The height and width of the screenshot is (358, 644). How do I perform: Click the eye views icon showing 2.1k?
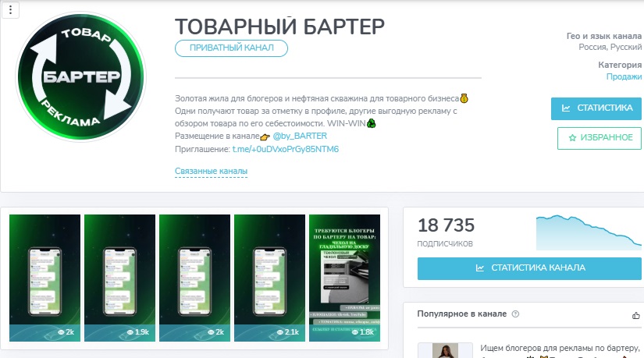(x=280, y=332)
